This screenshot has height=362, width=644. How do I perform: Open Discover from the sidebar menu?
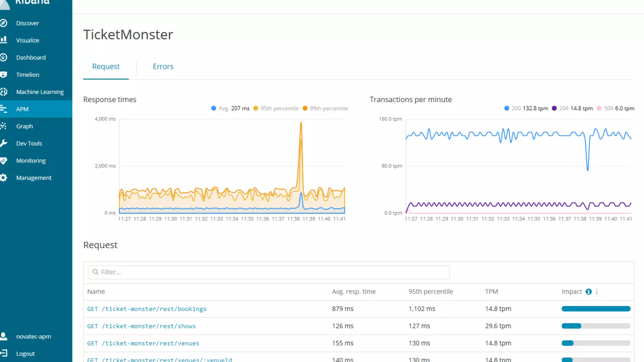[27, 23]
